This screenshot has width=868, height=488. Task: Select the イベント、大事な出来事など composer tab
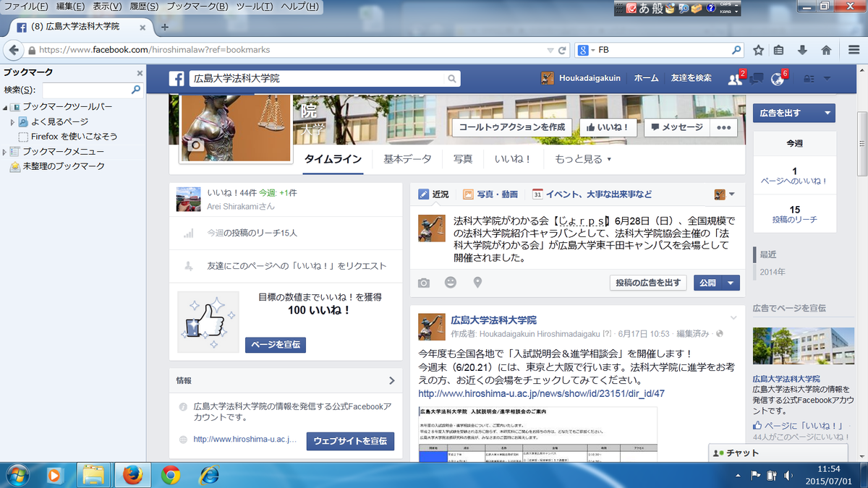tap(592, 194)
